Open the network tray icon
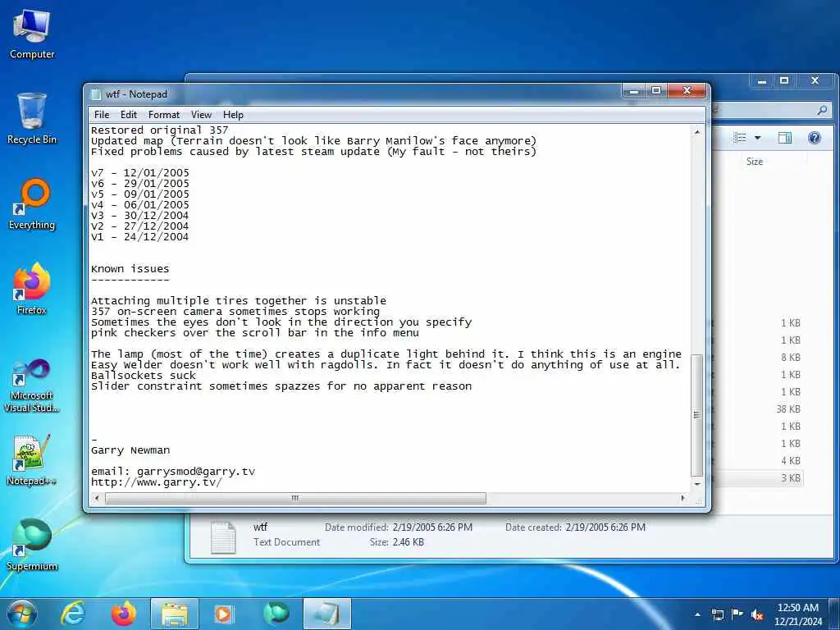 pos(717,614)
